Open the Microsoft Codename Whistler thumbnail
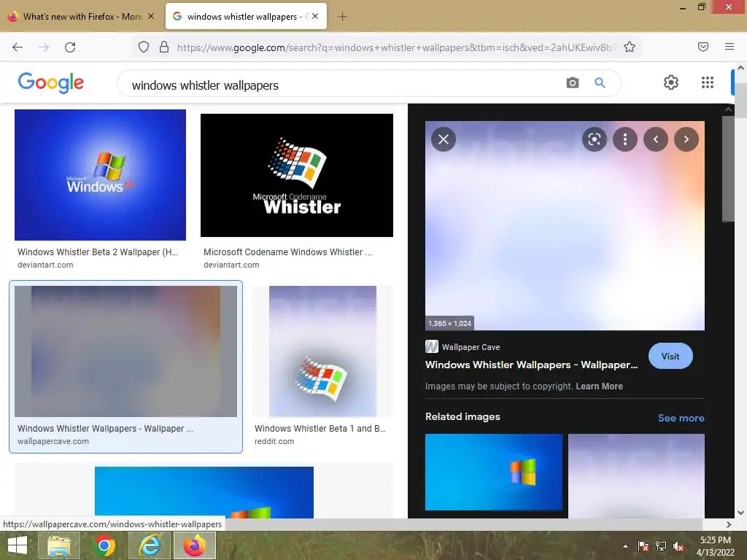747x560 pixels. (297, 175)
